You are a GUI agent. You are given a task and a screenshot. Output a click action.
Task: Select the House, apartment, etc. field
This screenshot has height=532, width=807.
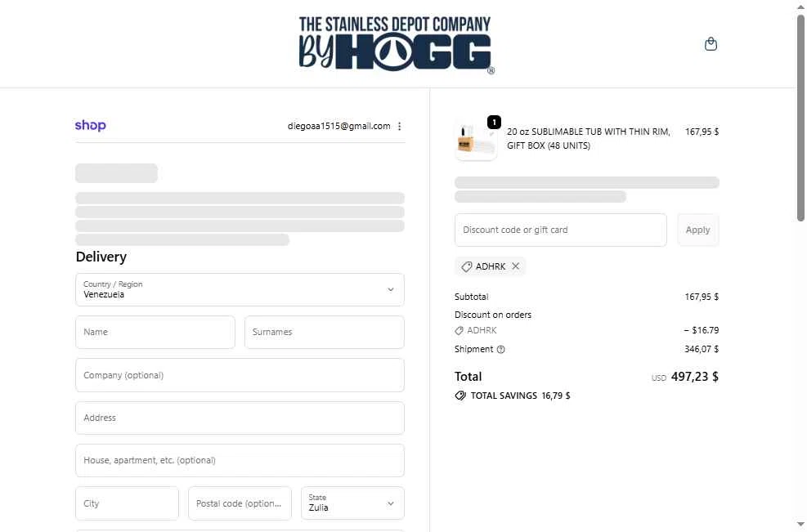tap(240, 460)
